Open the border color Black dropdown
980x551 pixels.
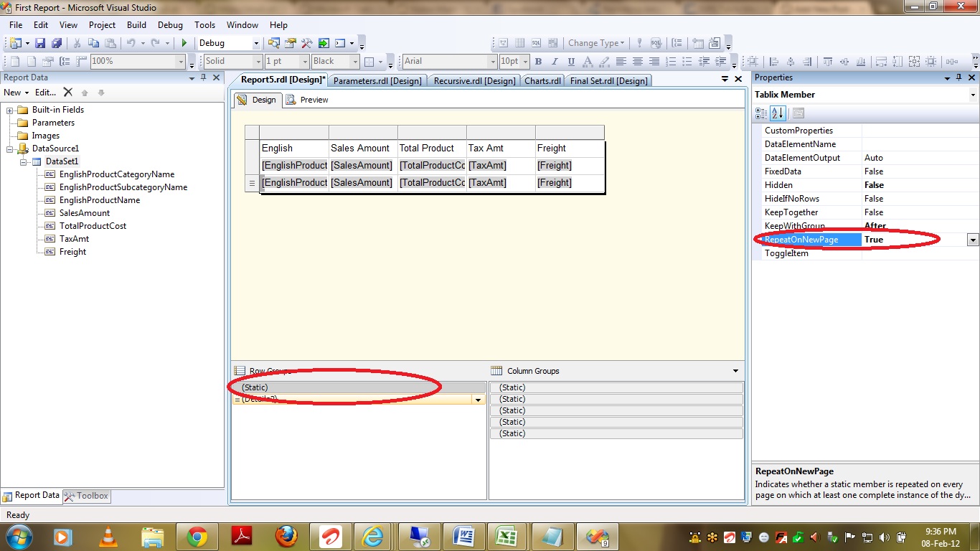tap(354, 62)
